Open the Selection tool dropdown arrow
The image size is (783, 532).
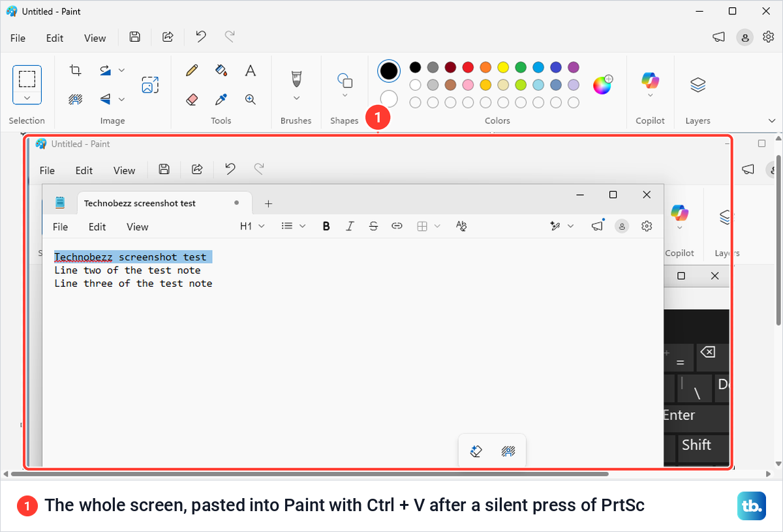point(27,98)
